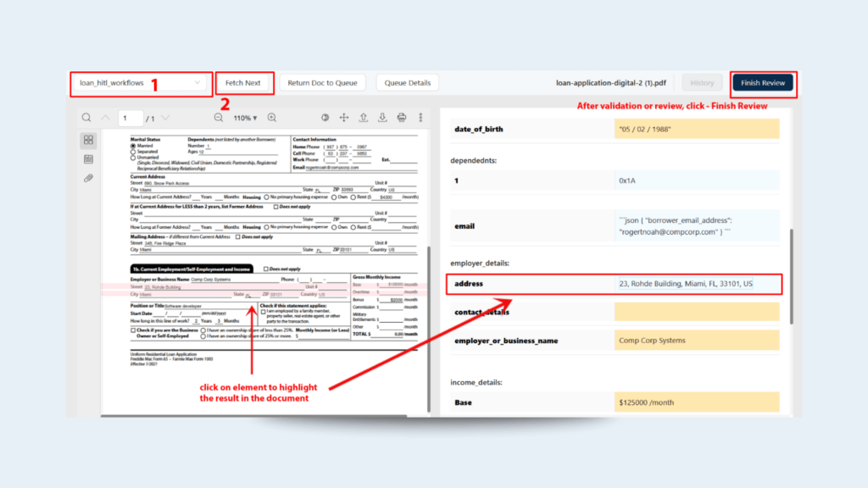Check 'Does not apply' for Mailing Address

239,237
